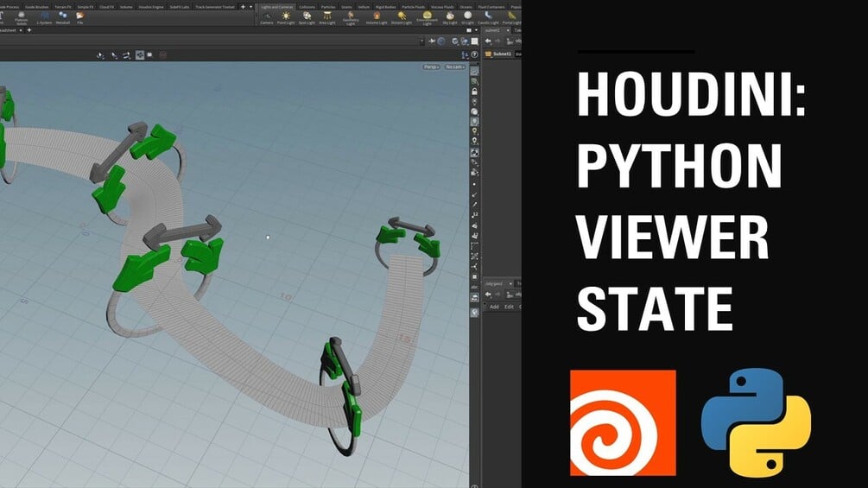Image resolution: width=868 pixels, height=488 pixels.
Task: Click the orange Houdini logo
Action: point(623,422)
